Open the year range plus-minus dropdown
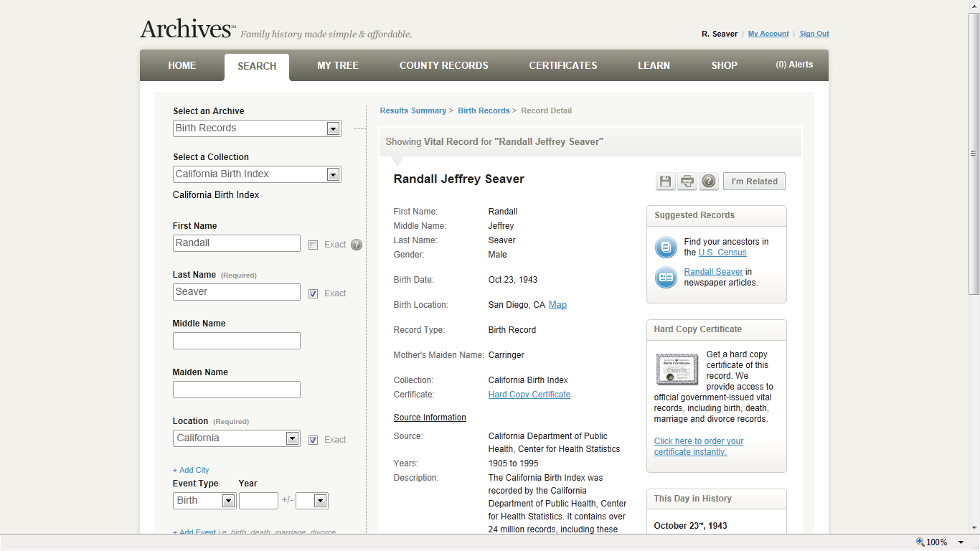Viewport: 980px width, 551px height. point(312,501)
